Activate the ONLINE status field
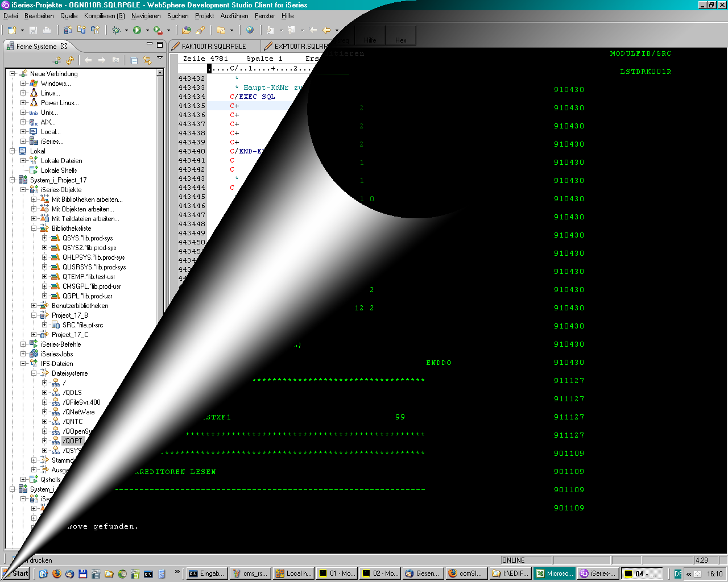728x582 pixels. [x=526, y=560]
